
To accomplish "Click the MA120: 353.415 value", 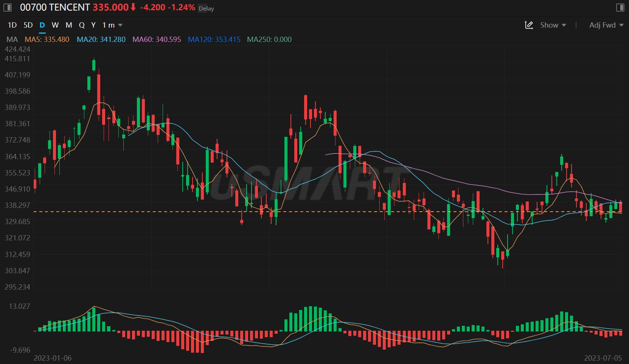I will [x=214, y=39].
